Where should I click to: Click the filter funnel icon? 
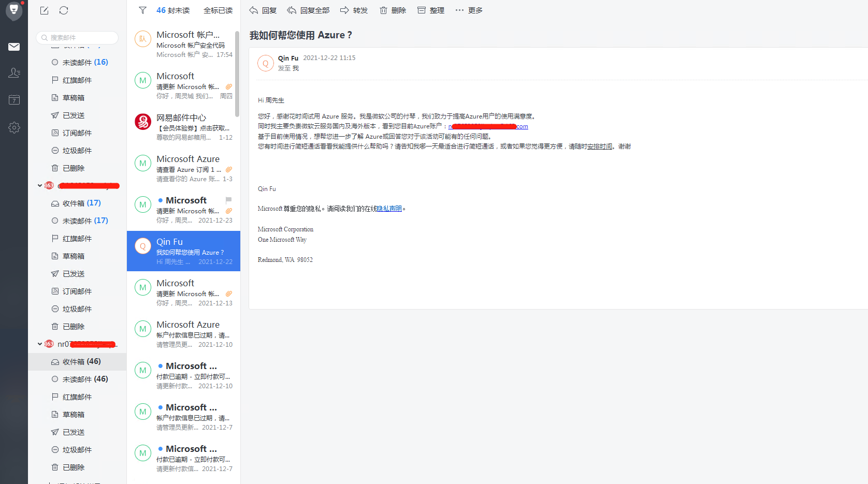[x=143, y=10]
